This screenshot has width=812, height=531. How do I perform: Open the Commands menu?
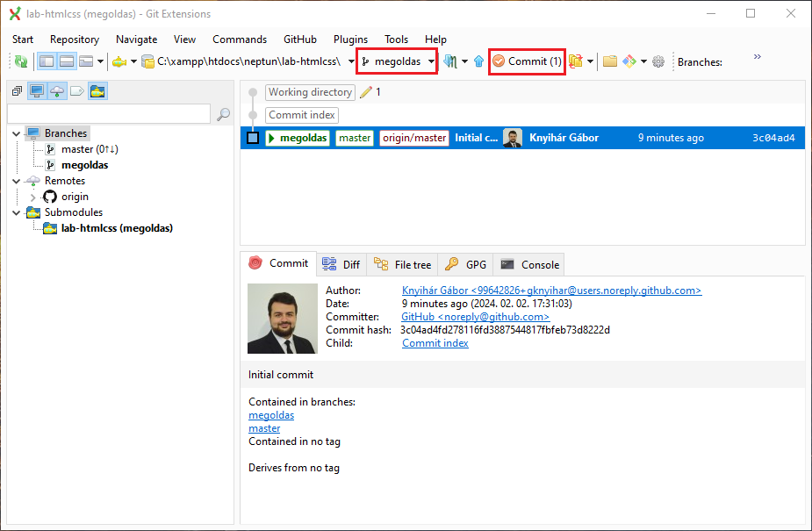239,39
